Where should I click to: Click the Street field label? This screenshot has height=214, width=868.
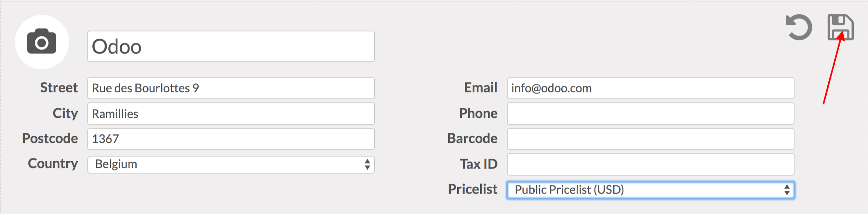(59, 88)
